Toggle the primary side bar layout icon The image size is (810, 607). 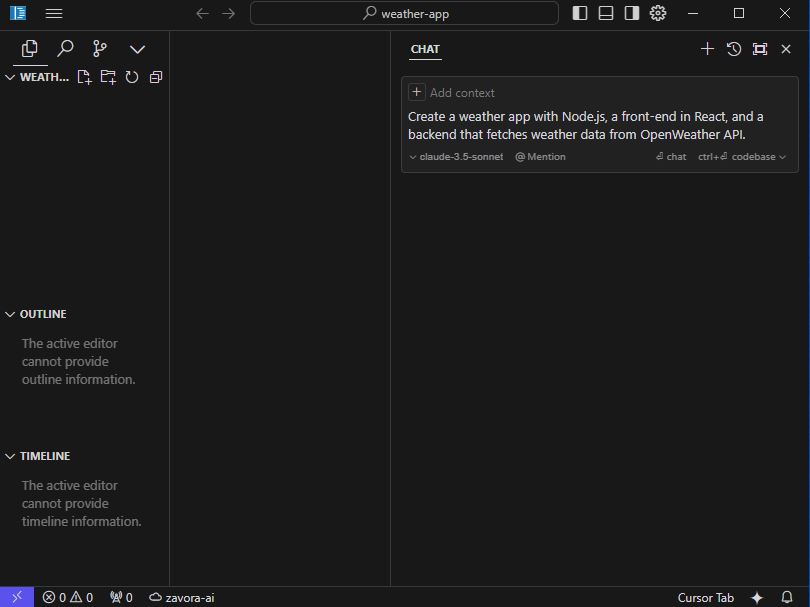580,13
